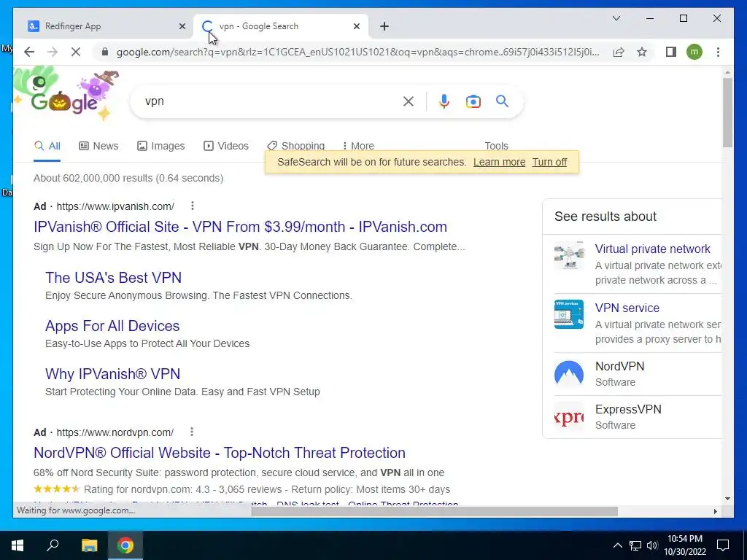Search by image with the camera icon
Image resolution: width=747 pixels, height=560 pixels.
pos(473,101)
